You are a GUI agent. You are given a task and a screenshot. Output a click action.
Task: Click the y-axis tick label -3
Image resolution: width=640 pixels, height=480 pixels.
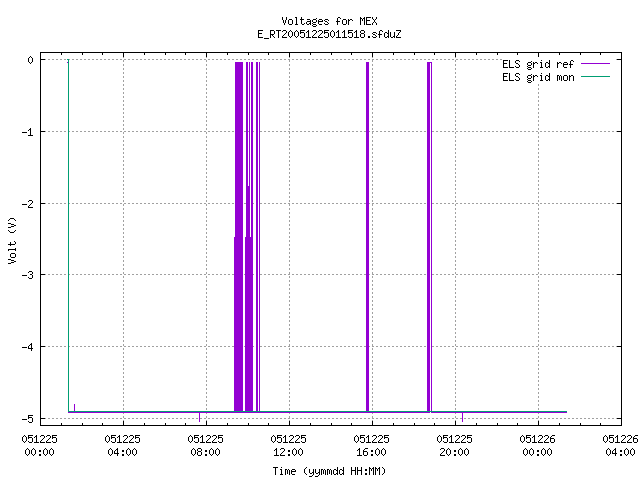click(28, 275)
